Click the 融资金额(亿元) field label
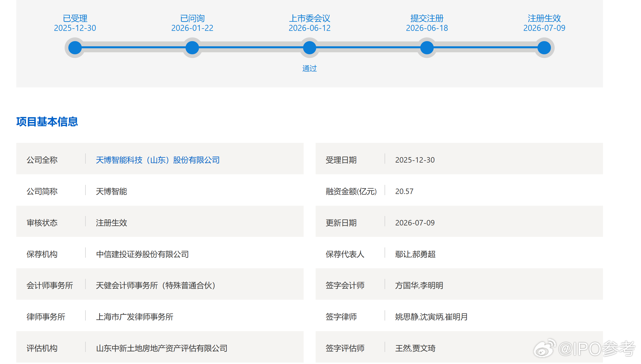This screenshot has height=364, width=641. pyautogui.click(x=351, y=191)
